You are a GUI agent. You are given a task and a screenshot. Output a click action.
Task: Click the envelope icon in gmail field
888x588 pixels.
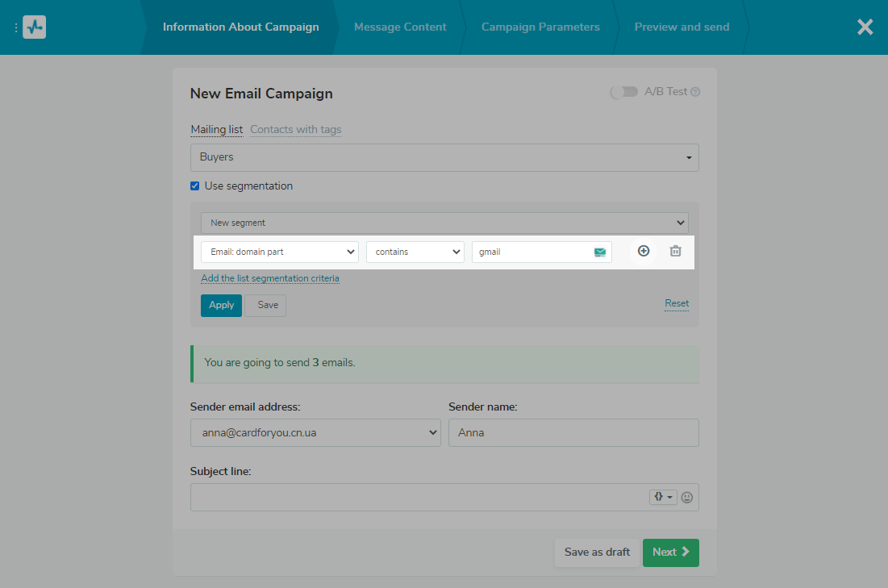(x=600, y=252)
